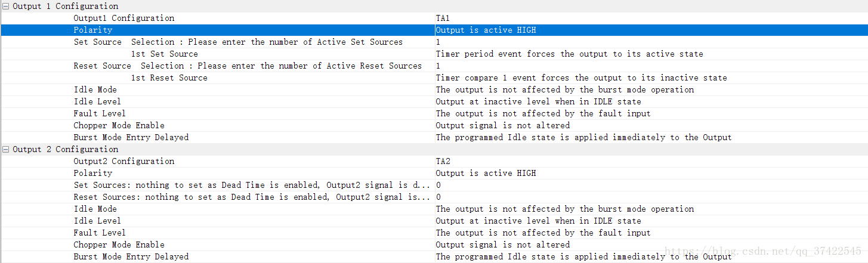Collapse the Output 1 Configuration section
The width and height of the screenshot is (868, 263).
point(6,6)
